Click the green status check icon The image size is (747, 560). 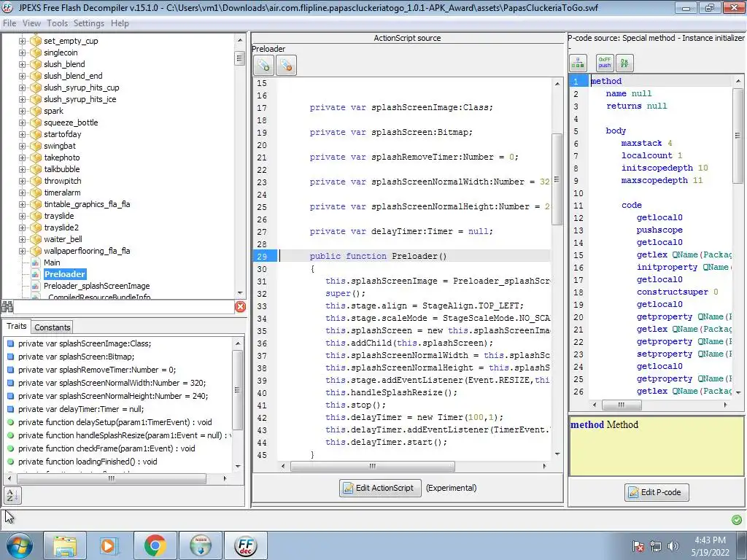(x=737, y=519)
